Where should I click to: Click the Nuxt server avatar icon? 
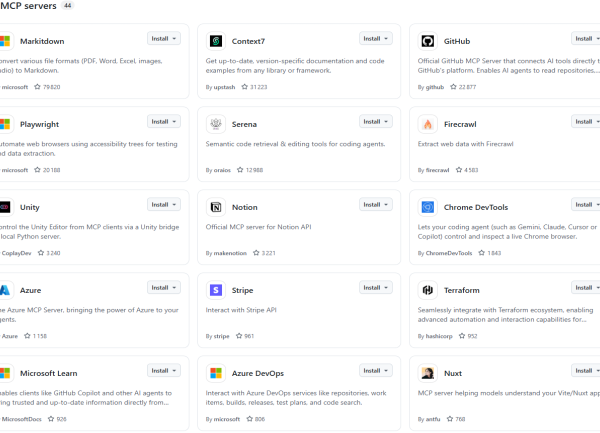[428, 373]
